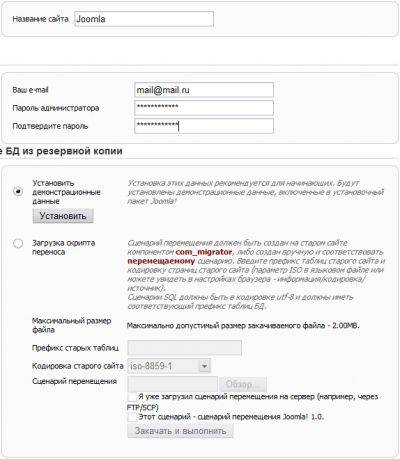This screenshot has height=459, width=400.
Task: Click the Закачать и выполнить button
Action: coord(180,431)
